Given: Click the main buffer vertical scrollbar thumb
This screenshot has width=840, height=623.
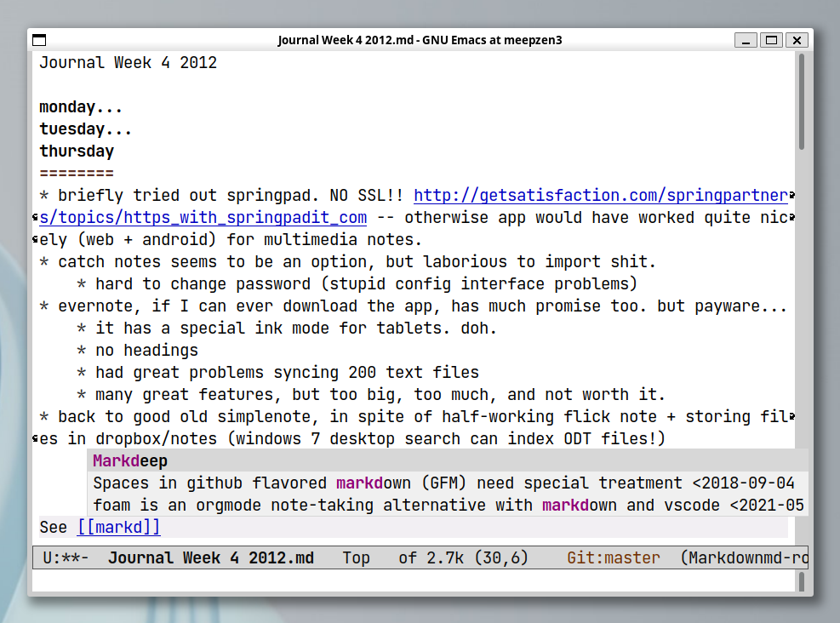Looking at the screenshot, I should (x=801, y=100).
